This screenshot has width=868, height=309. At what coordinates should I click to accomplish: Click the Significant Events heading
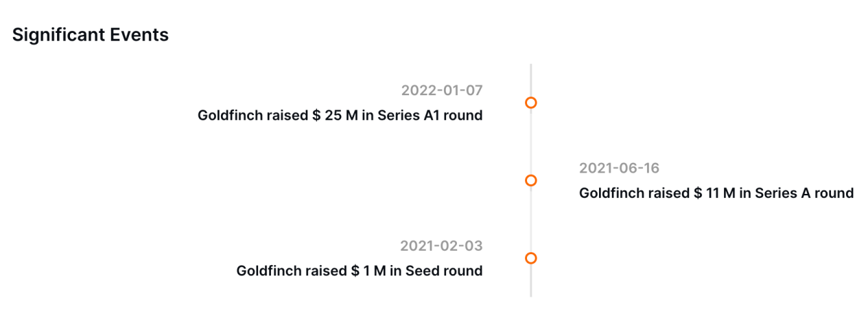[91, 35]
